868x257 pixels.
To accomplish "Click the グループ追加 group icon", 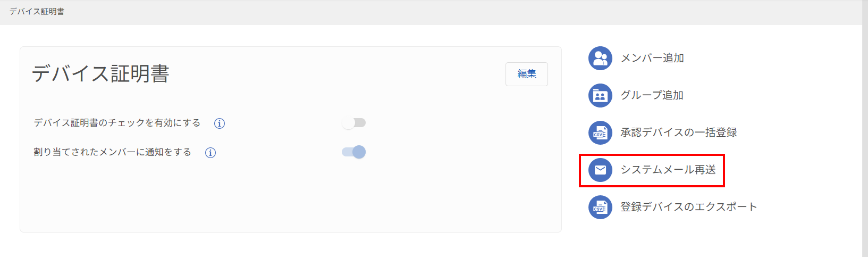I will 600,95.
